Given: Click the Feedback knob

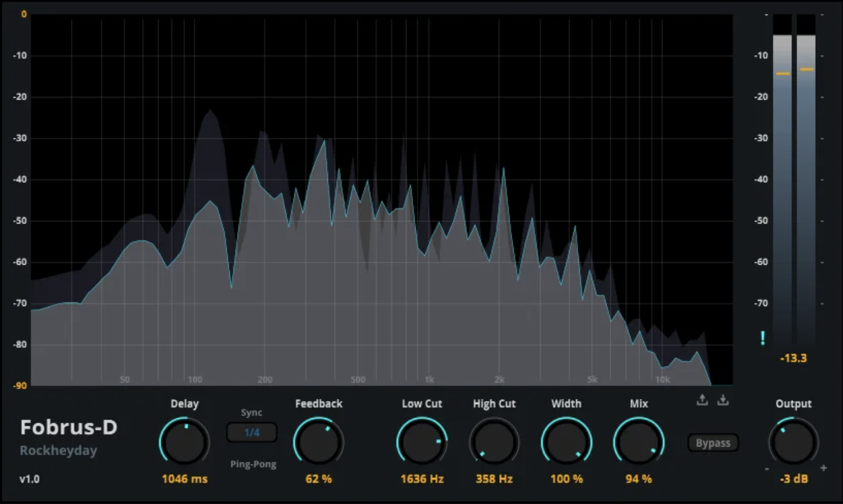Looking at the screenshot, I should coord(319,442).
